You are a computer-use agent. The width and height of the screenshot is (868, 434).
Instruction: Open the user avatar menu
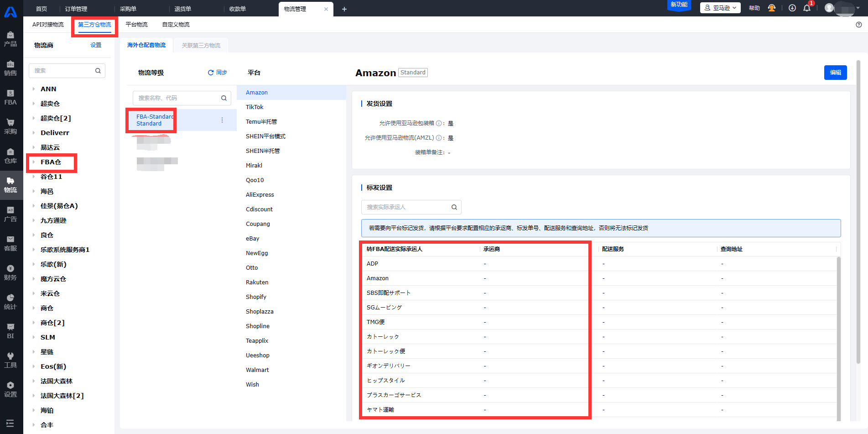point(829,8)
